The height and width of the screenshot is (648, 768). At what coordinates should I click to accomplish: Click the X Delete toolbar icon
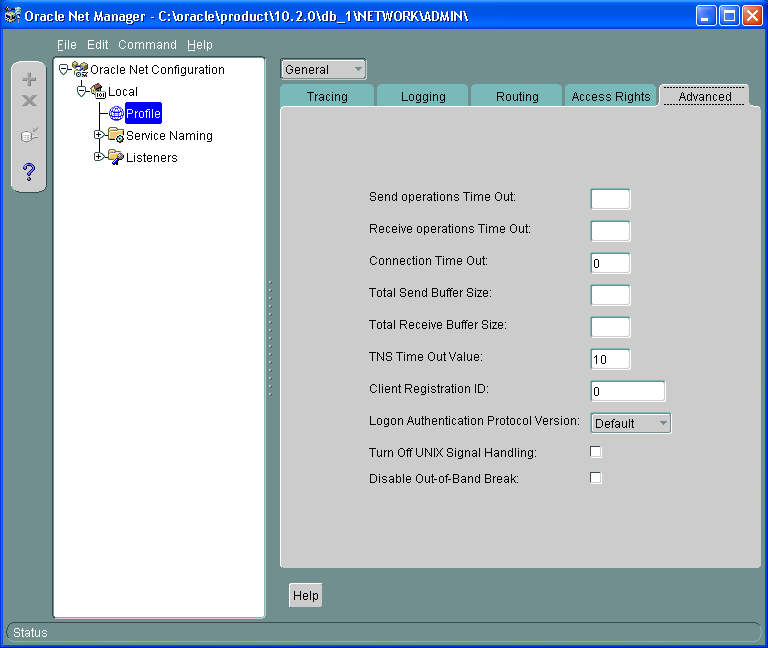[29, 101]
